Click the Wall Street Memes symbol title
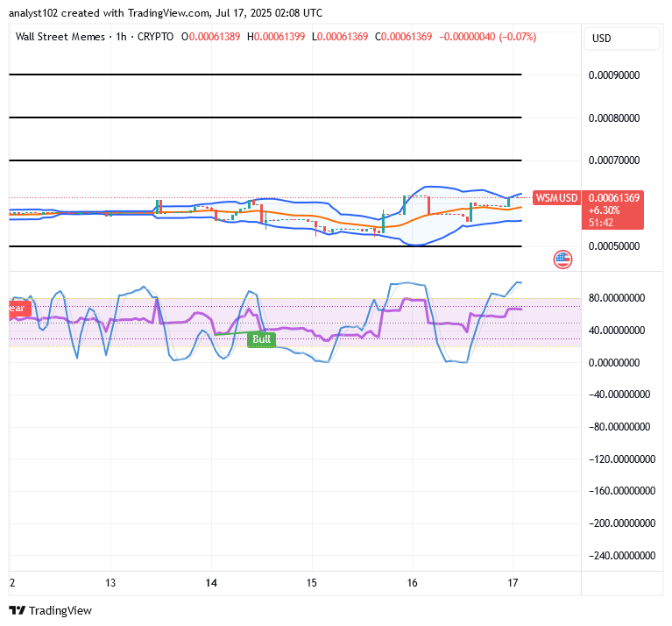 60,37
